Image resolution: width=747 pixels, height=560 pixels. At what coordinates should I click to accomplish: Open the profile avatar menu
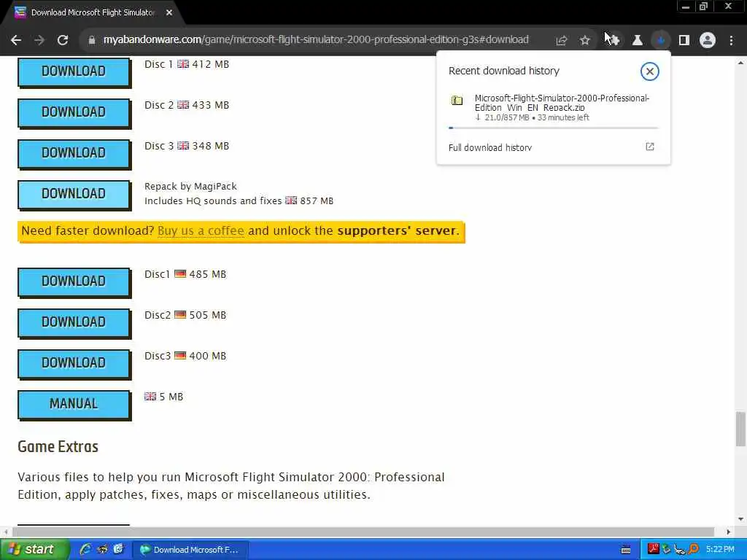(708, 41)
